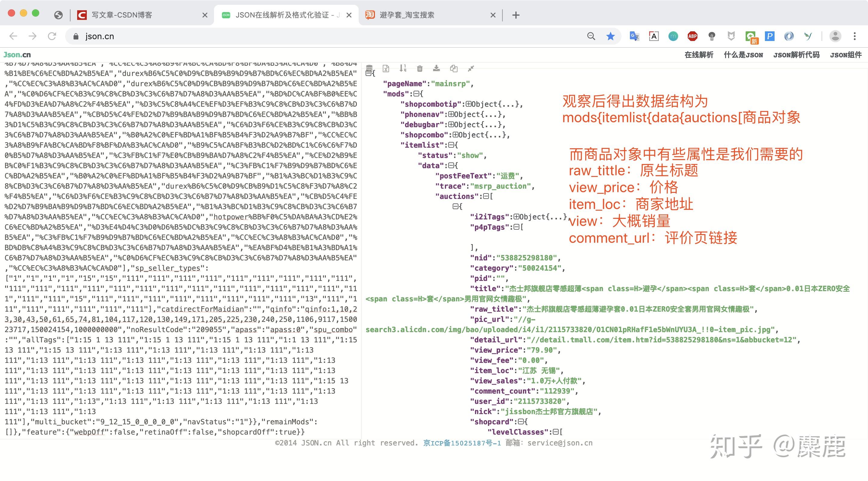Click the compress JSON arrows icon
868x481 pixels.
pos(471,69)
